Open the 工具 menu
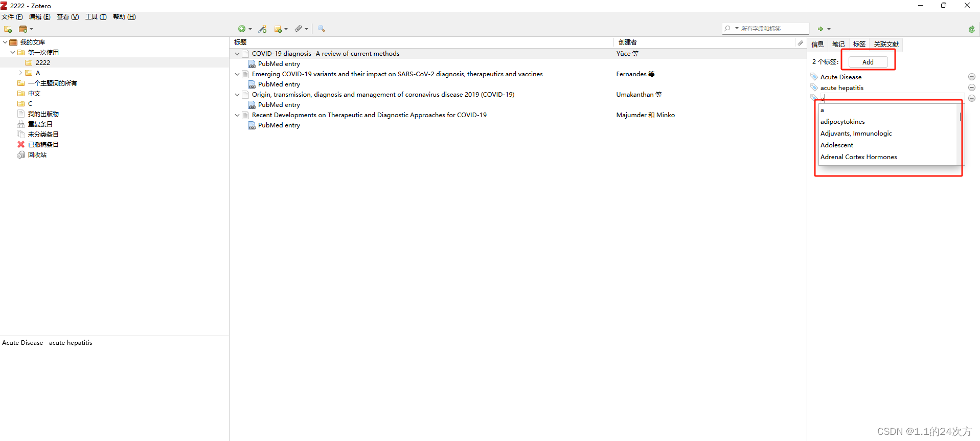Screen dimensions: 980x441 [96, 17]
